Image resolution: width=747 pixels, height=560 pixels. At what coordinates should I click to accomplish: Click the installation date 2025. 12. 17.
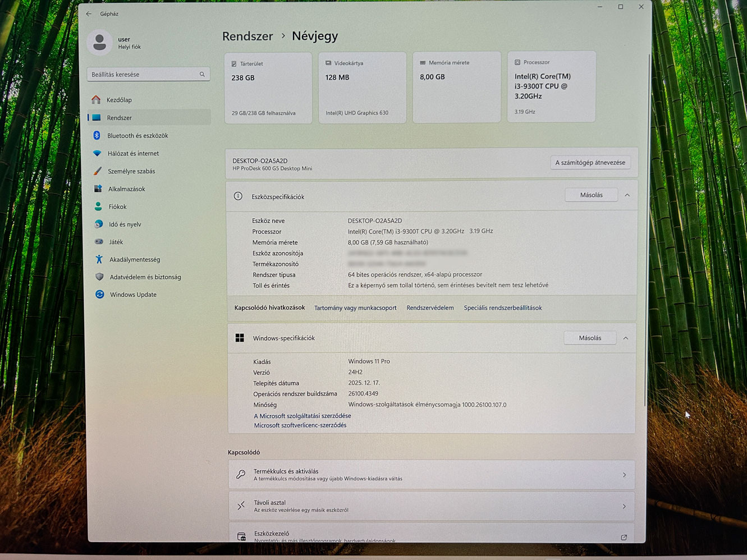(364, 383)
